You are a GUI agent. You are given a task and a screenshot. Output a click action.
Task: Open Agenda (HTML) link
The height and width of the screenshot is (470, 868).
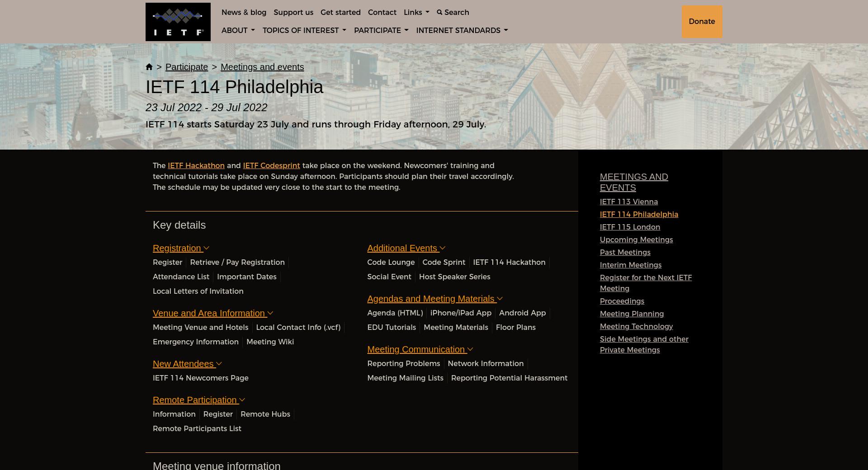tap(395, 313)
